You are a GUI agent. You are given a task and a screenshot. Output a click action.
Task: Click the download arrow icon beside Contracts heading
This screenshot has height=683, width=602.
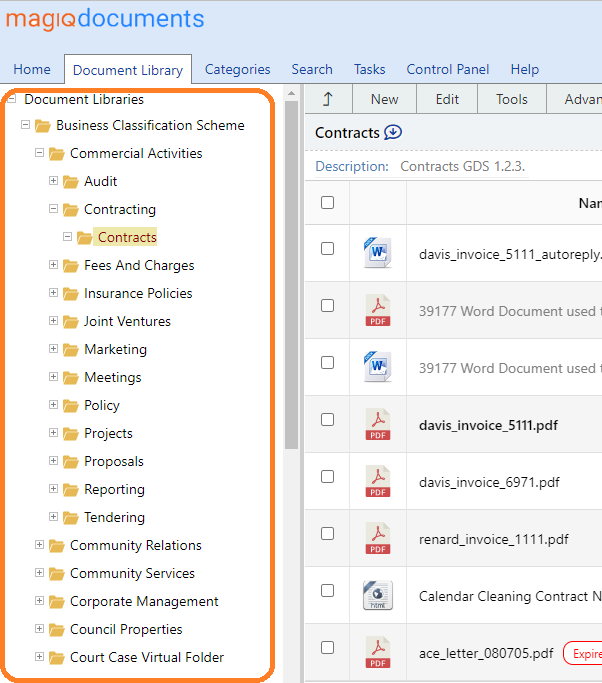393,132
